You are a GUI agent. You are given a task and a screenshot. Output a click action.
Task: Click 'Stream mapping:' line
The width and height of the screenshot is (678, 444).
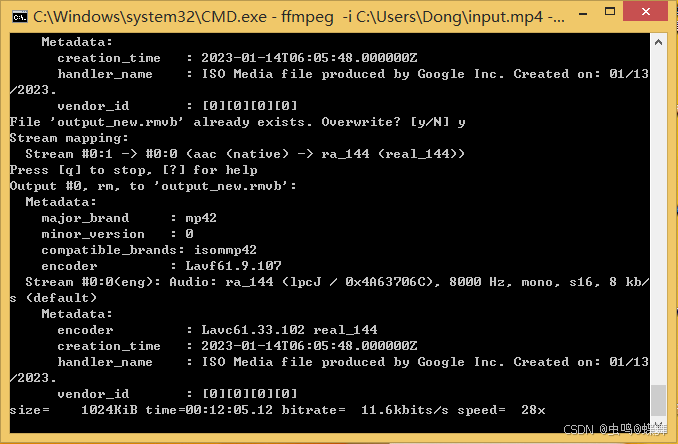coord(69,138)
